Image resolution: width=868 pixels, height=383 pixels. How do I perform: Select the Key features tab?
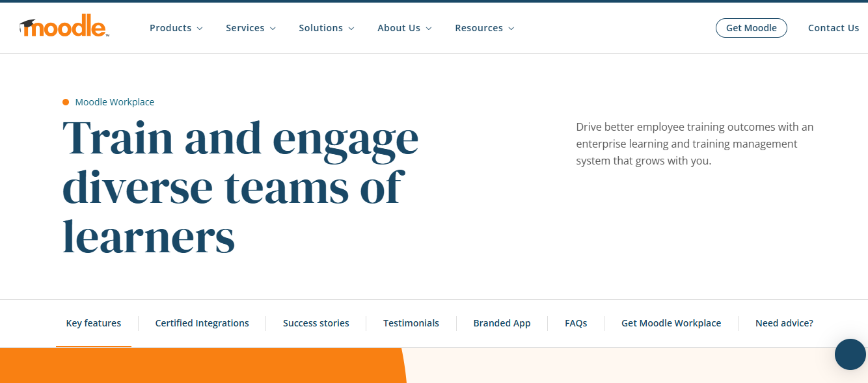point(93,323)
